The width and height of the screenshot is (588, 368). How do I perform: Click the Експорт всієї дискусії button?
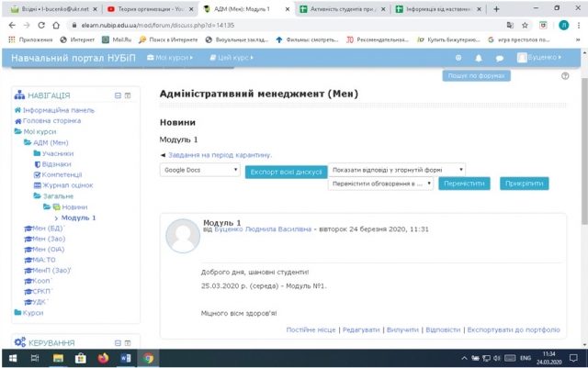coord(286,172)
